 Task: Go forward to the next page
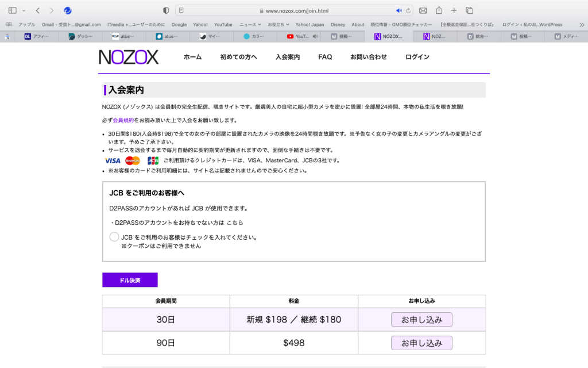point(52,10)
